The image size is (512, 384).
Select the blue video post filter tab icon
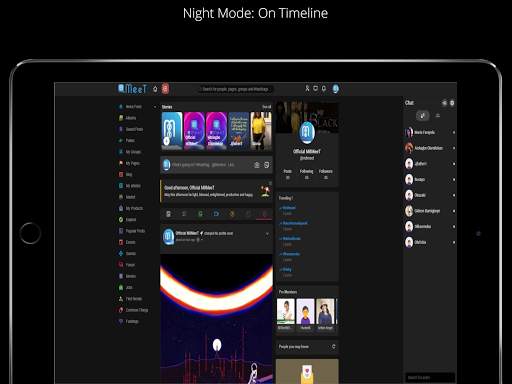click(216, 214)
